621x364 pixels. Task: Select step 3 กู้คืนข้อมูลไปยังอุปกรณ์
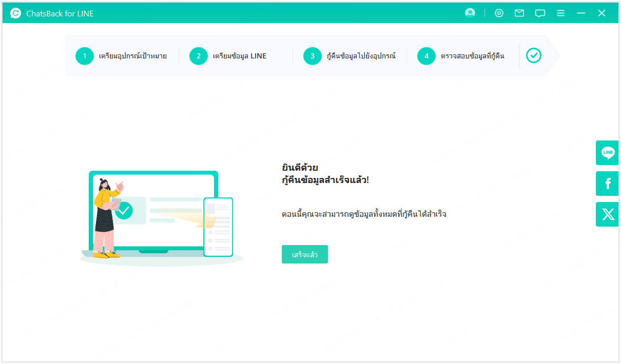tap(350, 56)
